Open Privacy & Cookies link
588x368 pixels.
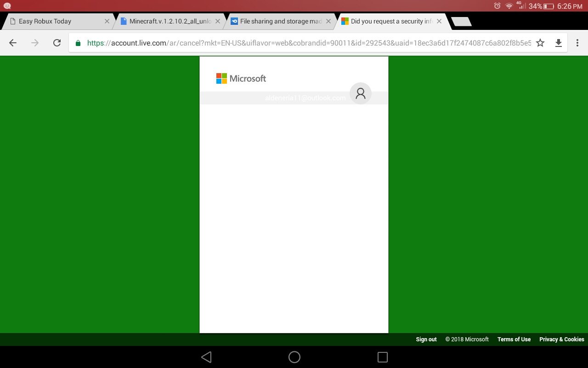tap(562, 339)
